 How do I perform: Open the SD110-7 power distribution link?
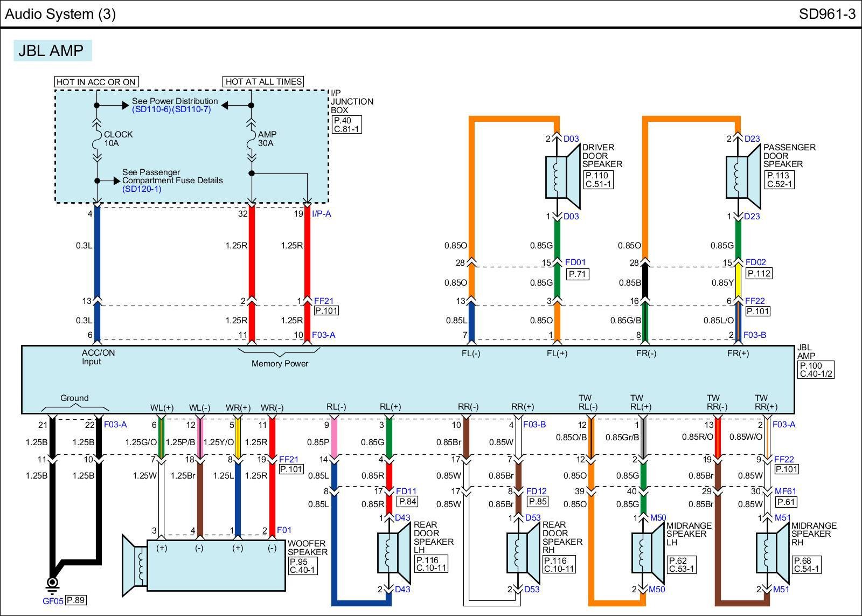point(191,109)
